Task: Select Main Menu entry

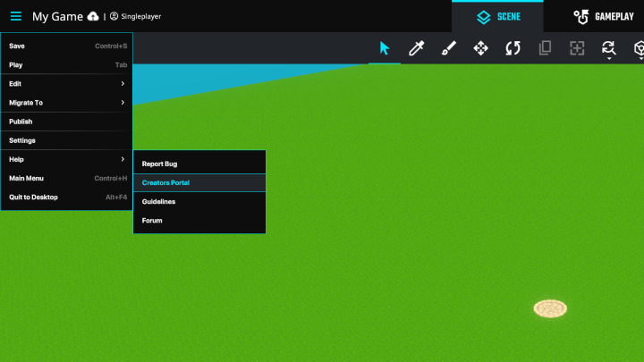Action: click(66, 178)
